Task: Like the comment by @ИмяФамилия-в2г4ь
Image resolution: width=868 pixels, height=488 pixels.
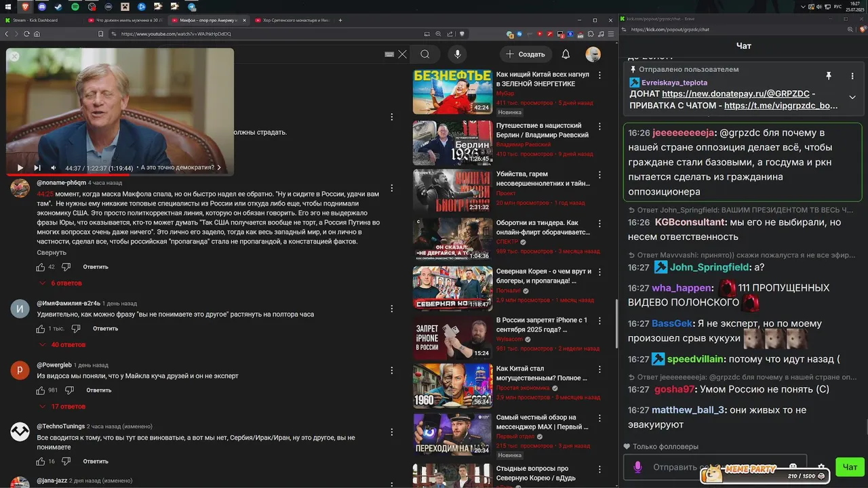Action: 41,329
